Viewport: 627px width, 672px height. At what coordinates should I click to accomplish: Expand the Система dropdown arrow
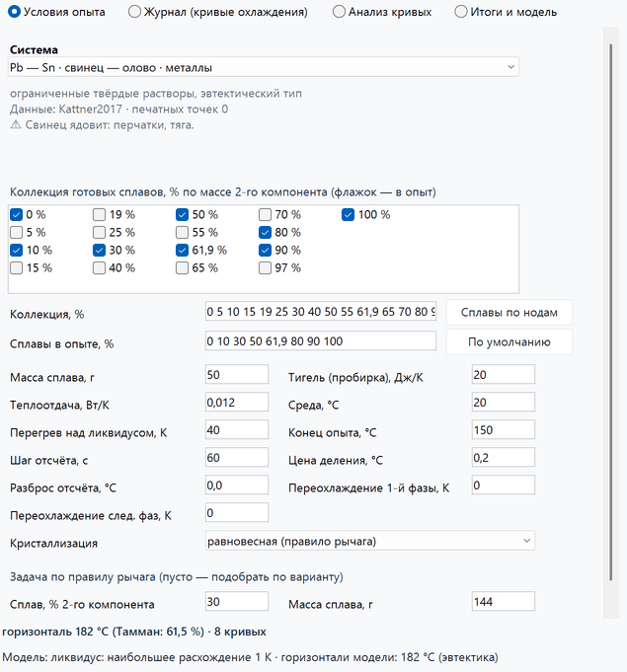pyautogui.click(x=510, y=67)
